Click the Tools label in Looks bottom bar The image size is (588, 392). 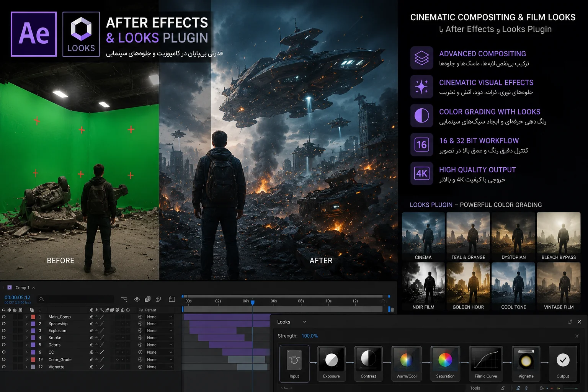pyautogui.click(x=475, y=388)
